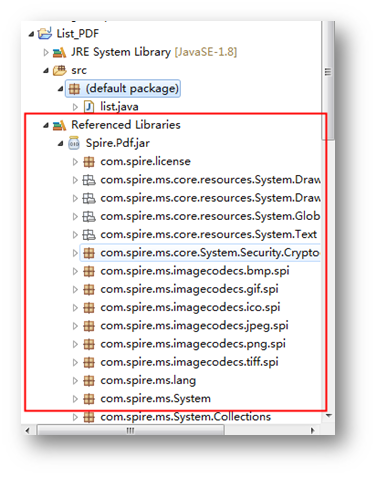
Task: Expand the com.spire.ms.lang package
Action: coord(75,381)
